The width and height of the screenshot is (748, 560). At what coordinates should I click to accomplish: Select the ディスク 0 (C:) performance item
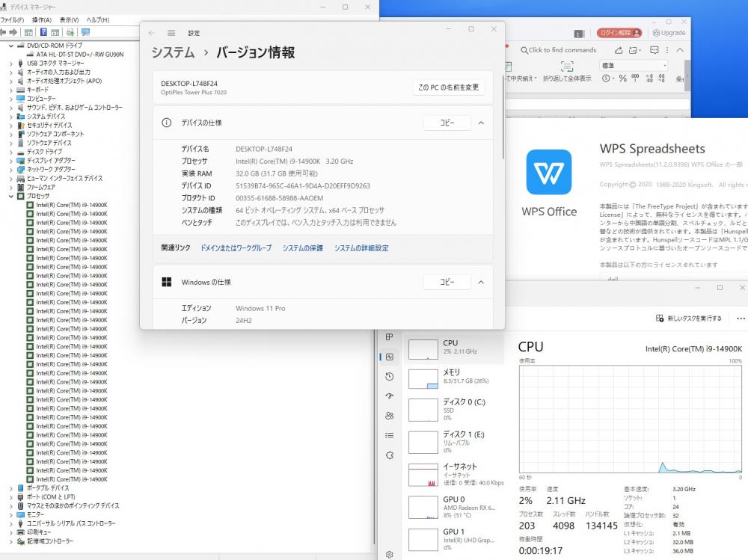(456, 409)
